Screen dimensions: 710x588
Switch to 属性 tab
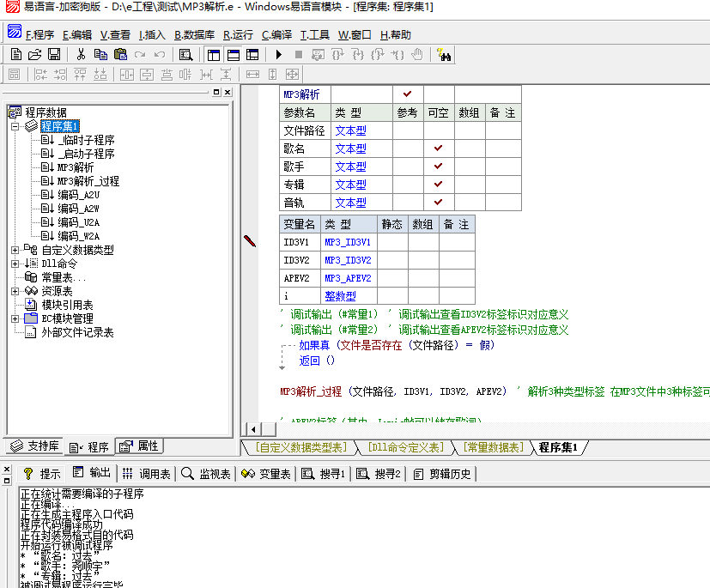pyautogui.click(x=139, y=446)
